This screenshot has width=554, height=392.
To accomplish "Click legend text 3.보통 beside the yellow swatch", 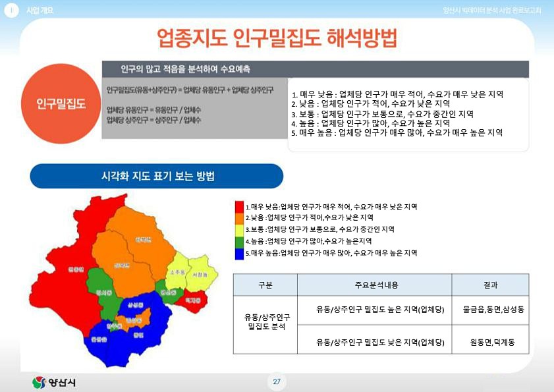I will [320, 229].
